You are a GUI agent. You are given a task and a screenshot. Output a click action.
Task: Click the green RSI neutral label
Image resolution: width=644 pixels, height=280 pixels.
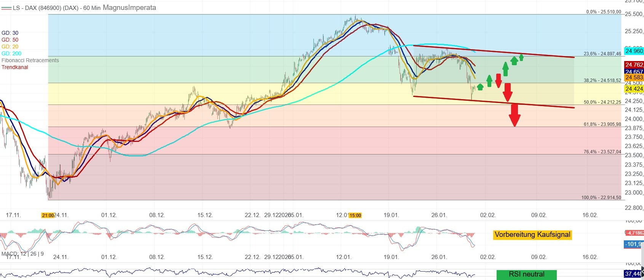coord(526,274)
